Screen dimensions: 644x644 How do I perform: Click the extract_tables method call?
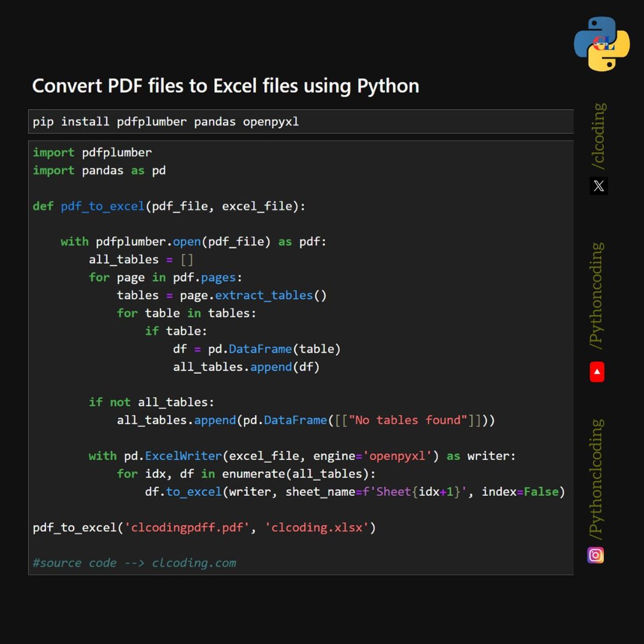click(262, 295)
